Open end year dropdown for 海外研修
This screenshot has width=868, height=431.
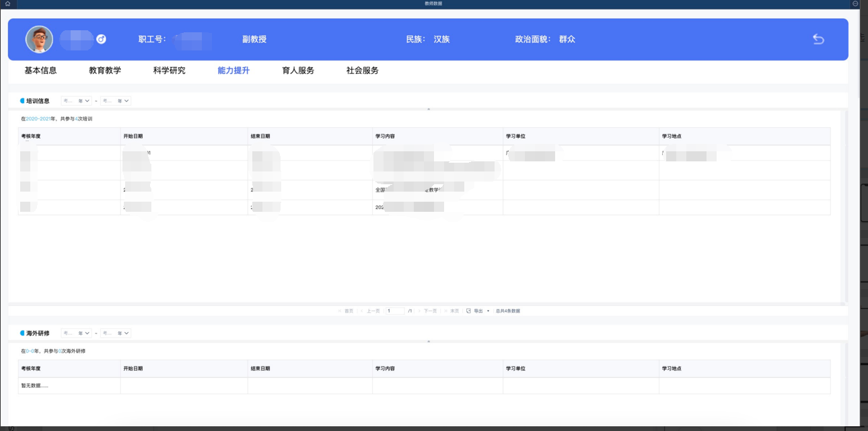[116, 333]
